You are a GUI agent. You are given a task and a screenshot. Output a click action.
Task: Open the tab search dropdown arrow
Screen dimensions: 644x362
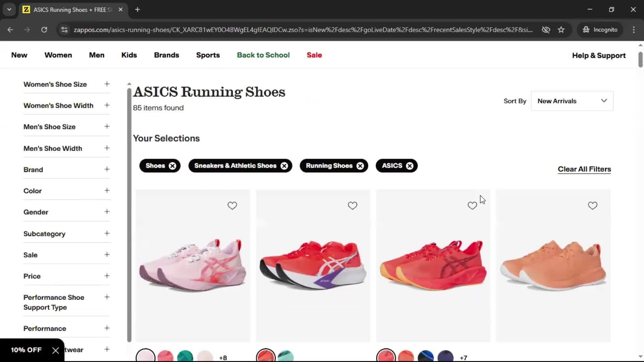point(9,10)
